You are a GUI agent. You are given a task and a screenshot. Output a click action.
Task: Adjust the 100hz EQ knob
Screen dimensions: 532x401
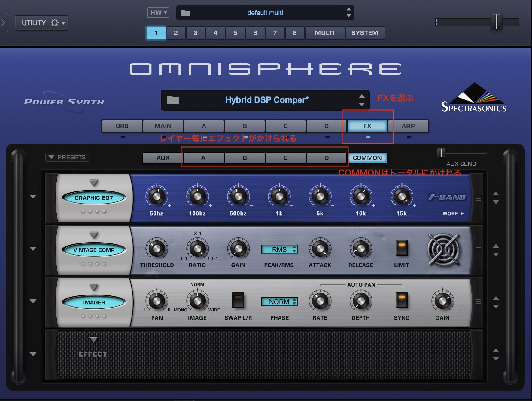pos(197,196)
